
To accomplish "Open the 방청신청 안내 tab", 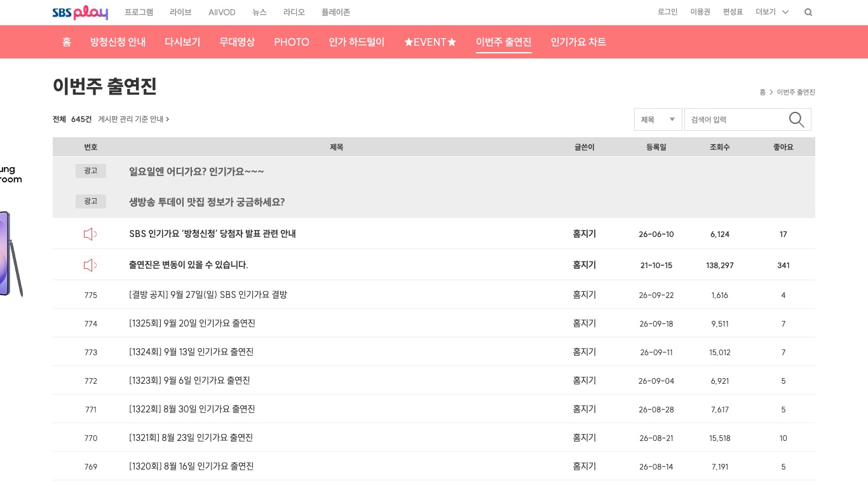I will (118, 42).
